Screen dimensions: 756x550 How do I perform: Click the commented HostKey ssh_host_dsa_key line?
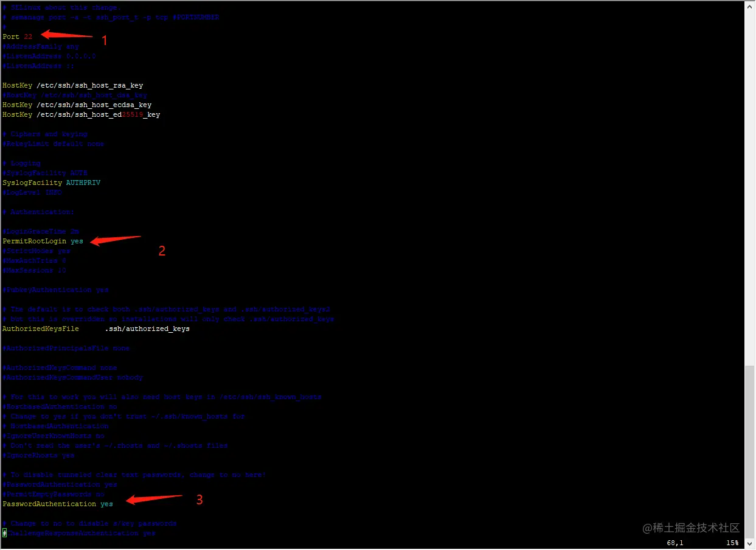(75, 96)
